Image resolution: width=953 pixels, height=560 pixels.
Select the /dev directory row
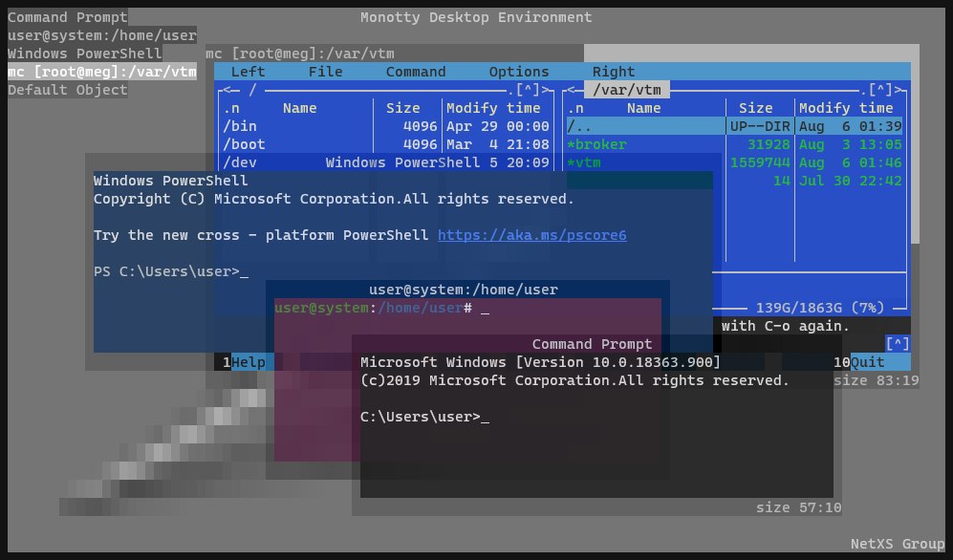(x=386, y=162)
